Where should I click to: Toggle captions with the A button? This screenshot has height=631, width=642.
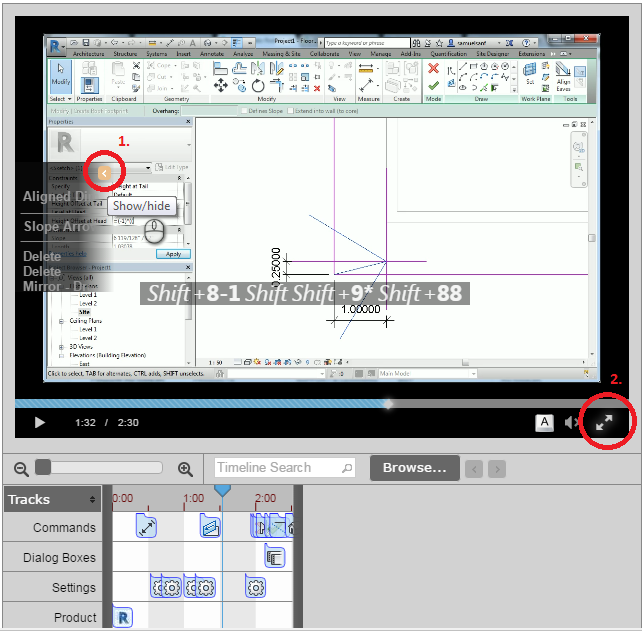[x=544, y=422]
